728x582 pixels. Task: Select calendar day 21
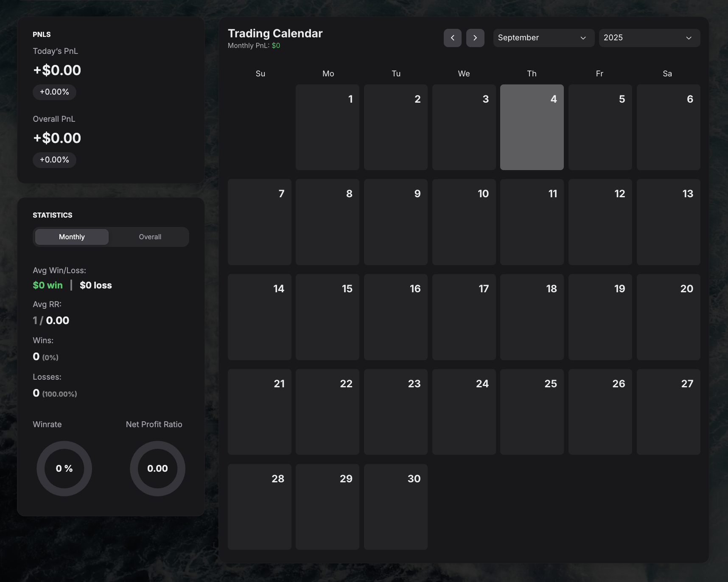click(259, 412)
